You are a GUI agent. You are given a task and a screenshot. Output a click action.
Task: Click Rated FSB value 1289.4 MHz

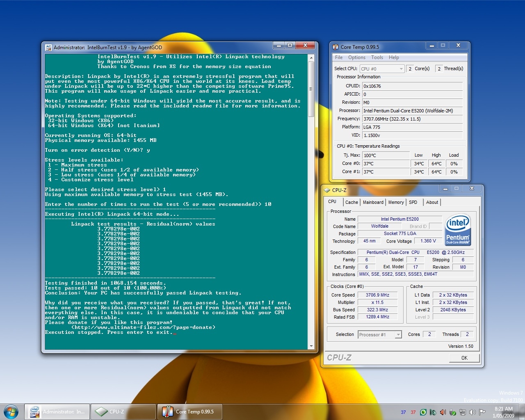coord(377,317)
